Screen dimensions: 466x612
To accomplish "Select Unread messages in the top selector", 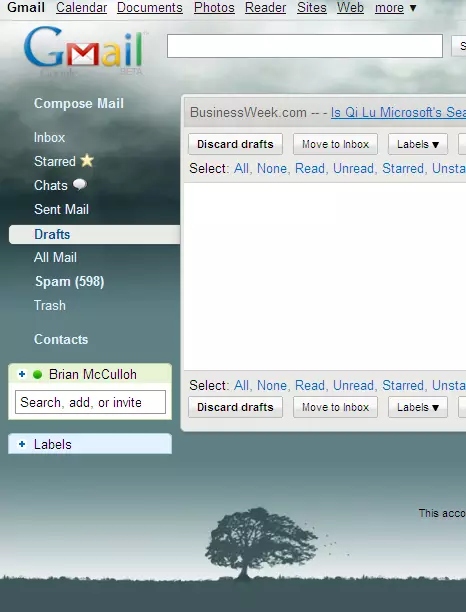I will (353, 169).
